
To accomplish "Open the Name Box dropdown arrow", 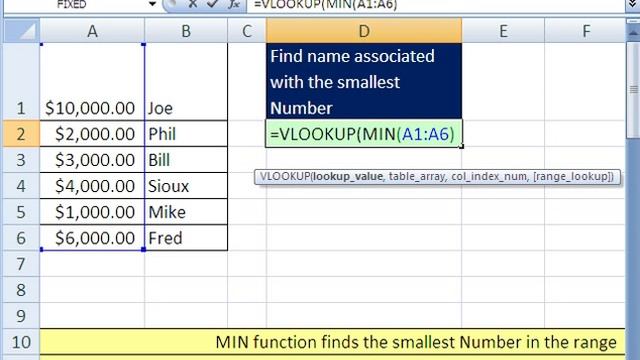I will pos(152,4).
